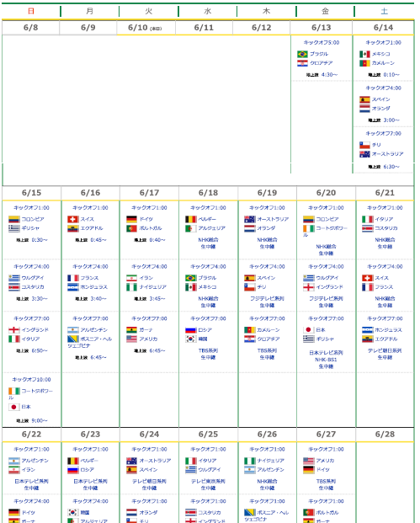Click Brazil flag in 6/13 match
The image size is (420, 523).
pos(302,54)
